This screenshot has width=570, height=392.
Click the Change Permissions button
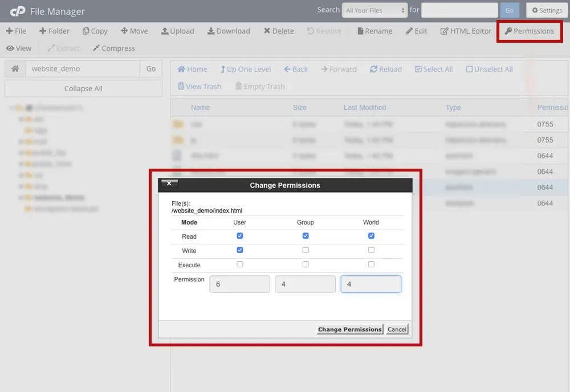(350, 329)
